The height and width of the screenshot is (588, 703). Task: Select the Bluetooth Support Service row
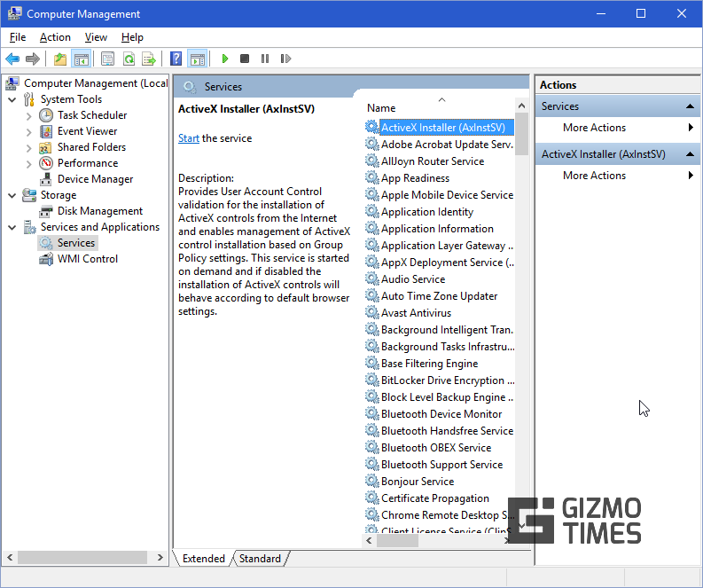pos(440,465)
